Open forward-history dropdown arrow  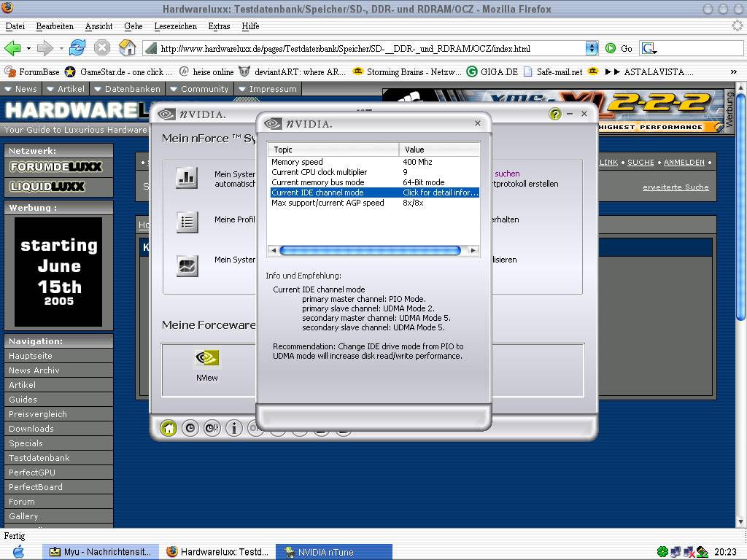click(x=61, y=48)
